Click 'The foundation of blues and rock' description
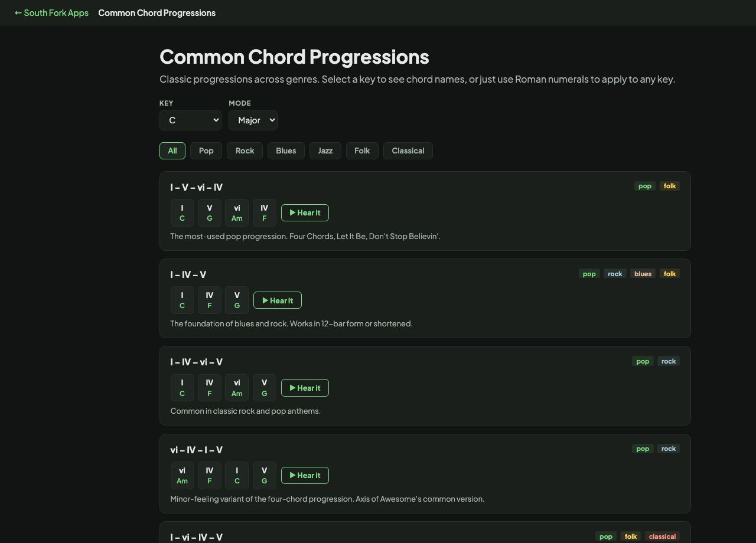Image resolution: width=756 pixels, height=543 pixels. coord(291,323)
